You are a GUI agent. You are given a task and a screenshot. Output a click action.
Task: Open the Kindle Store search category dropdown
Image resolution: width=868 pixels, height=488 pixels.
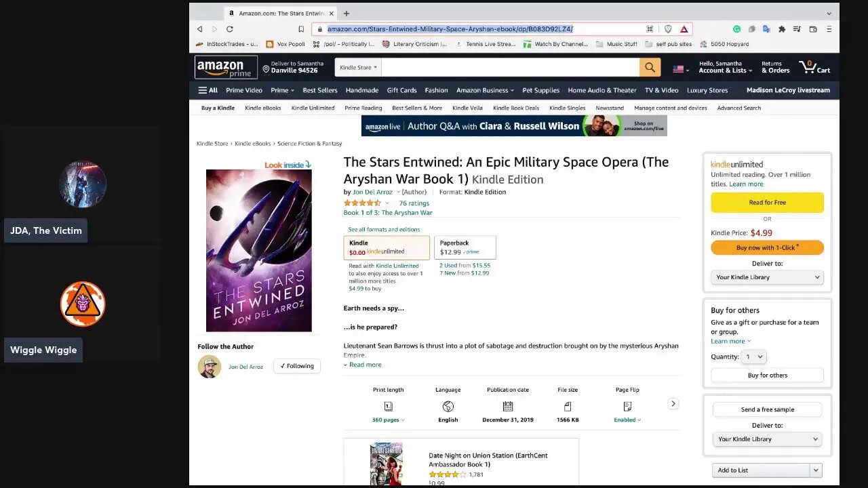pyautogui.click(x=358, y=67)
